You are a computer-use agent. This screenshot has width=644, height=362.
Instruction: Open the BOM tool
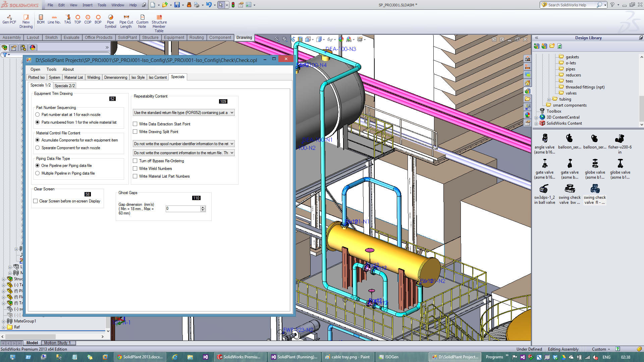[x=41, y=19]
